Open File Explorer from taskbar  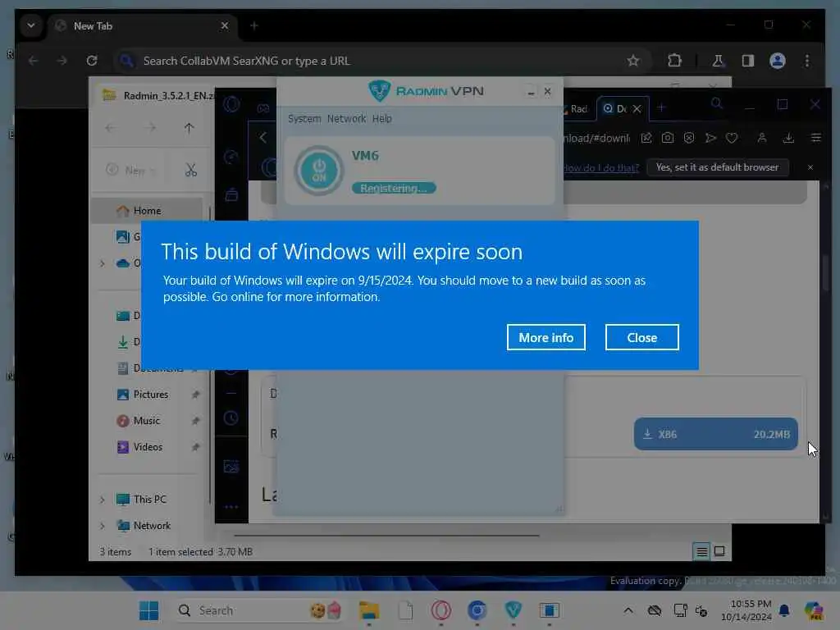(368, 610)
